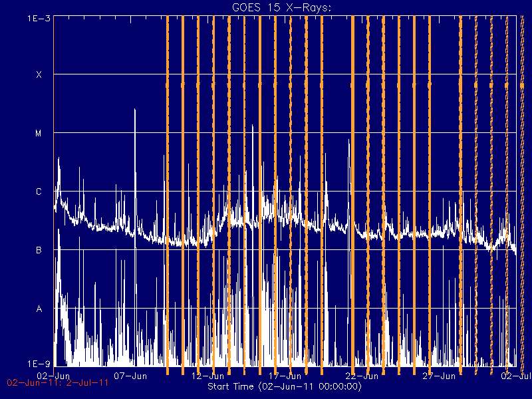Click the red "02-Jun-11: 2-Jul-11" date range text
The image size is (532, 399).
58,383
